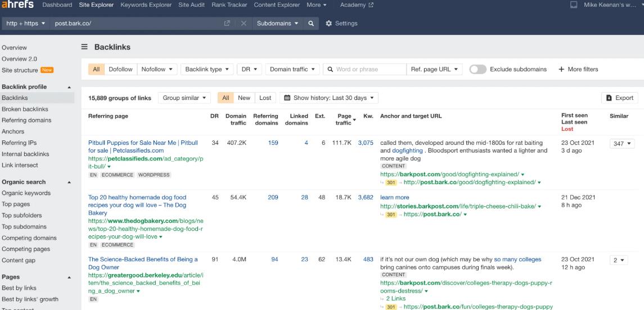Click 3,075 keywords value
This screenshot has height=310, width=644.
366,143
